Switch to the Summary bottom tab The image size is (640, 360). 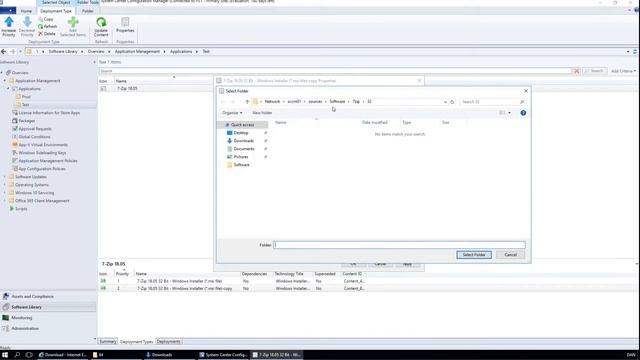click(108, 342)
